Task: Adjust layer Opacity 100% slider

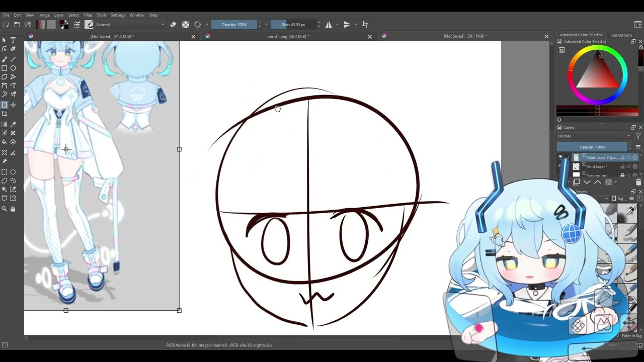Action: 593,147
